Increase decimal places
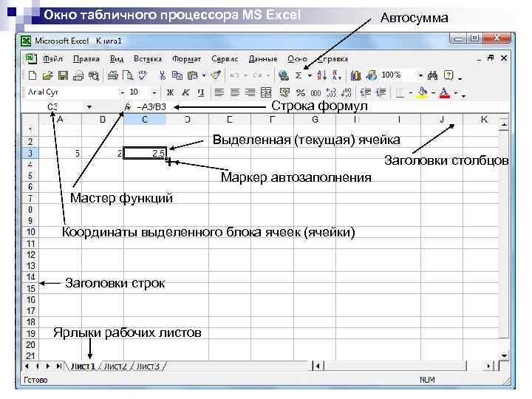Screen dimensions: 532x399 click(331, 92)
